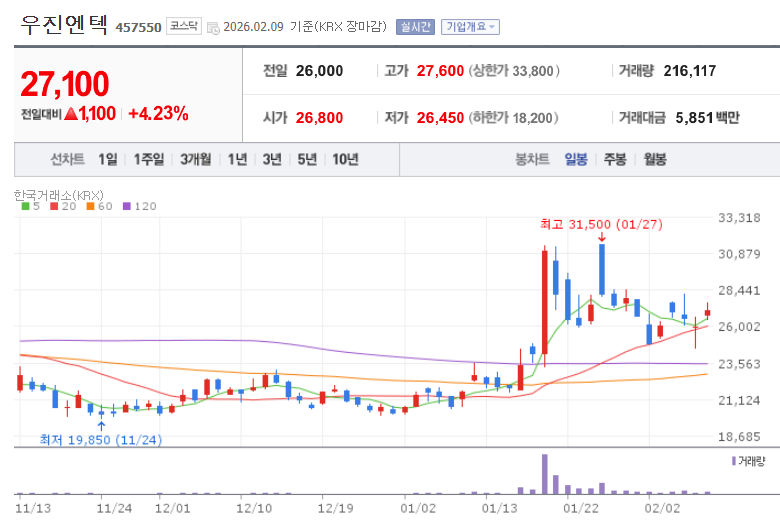The image size is (780, 523).
Task: Click the 거래량 volume legend marker
Action: (734, 461)
